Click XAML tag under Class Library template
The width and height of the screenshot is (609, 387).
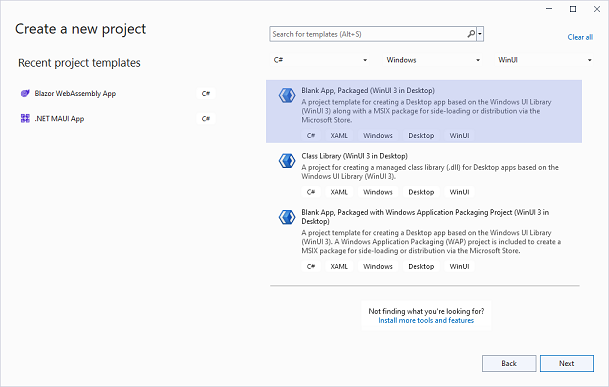pyautogui.click(x=339, y=192)
